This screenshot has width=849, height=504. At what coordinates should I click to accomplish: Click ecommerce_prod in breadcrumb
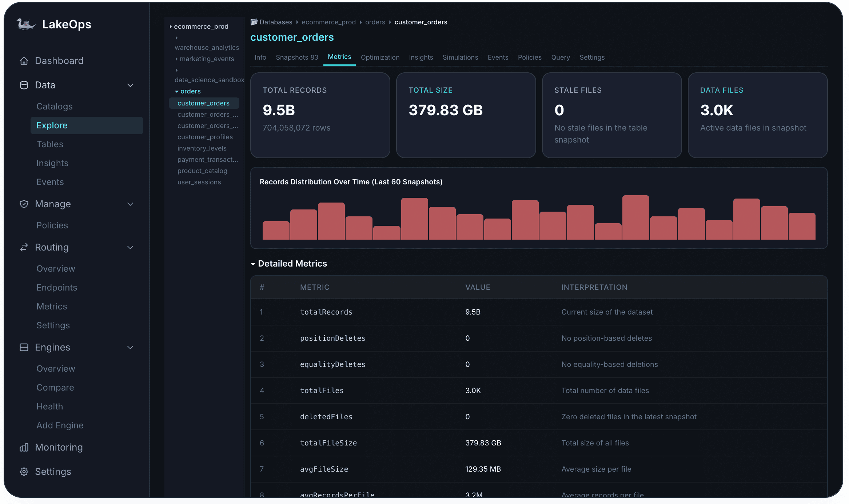329,22
